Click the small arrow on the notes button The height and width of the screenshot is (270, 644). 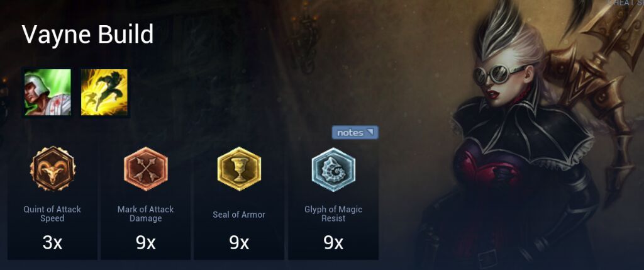[x=370, y=132]
